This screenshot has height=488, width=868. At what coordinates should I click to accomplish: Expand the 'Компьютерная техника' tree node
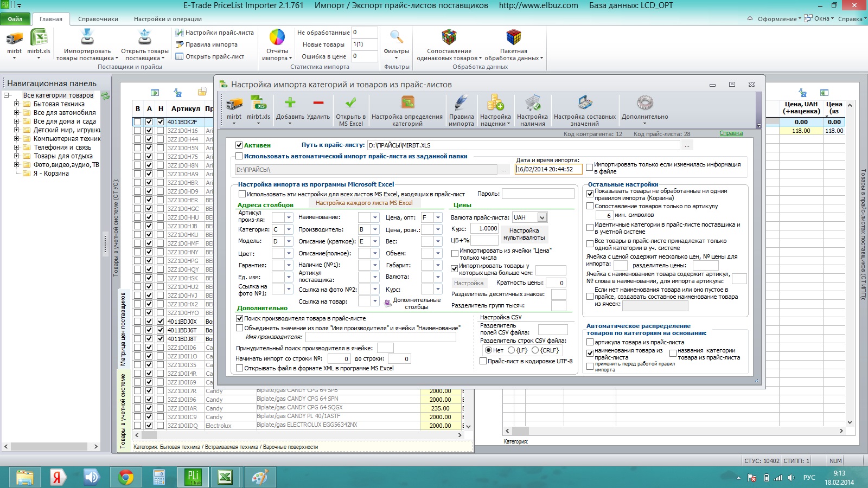pyautogui.click(x=16, y=139)
